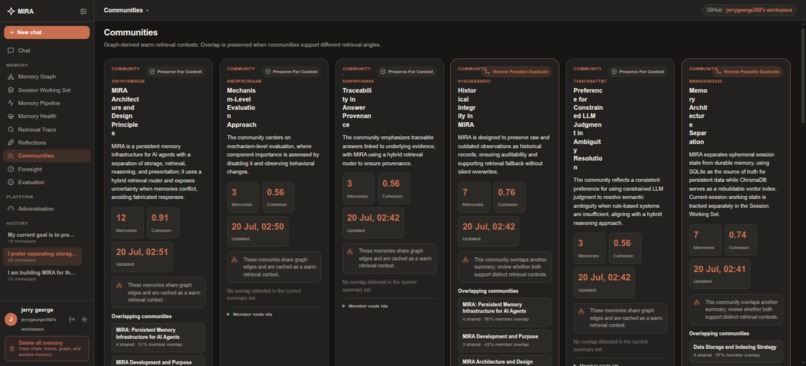Go to Session Working Set
The image size is (806, 366).
pyautogui.click(x=47, y=90)
